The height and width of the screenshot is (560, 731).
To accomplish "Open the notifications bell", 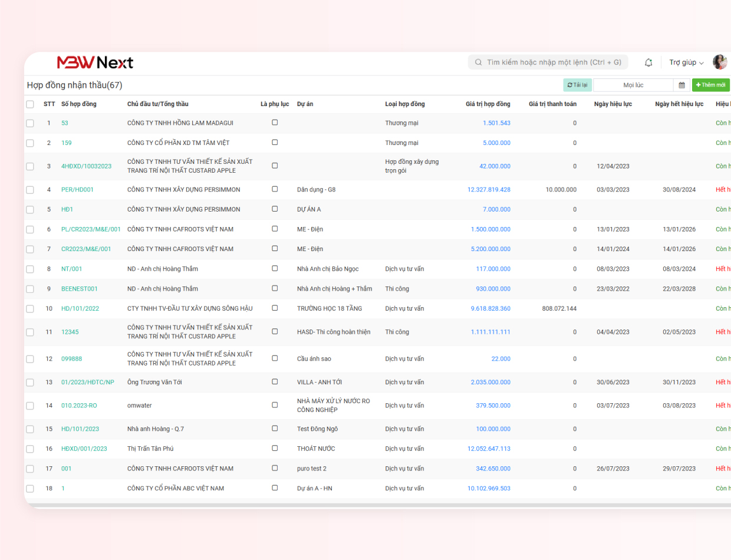I will (x=648, y=62).
